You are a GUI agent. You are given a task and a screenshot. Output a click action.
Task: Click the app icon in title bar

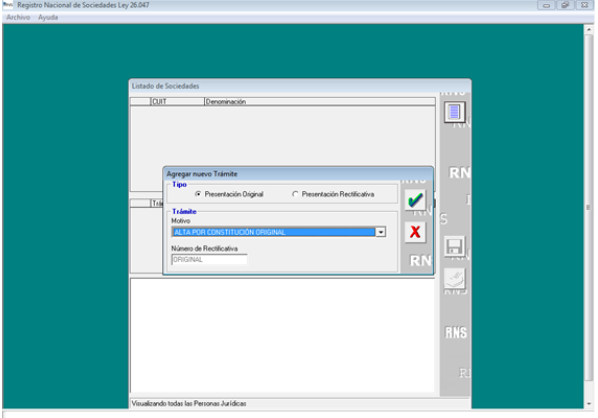[x=8, y=5]
